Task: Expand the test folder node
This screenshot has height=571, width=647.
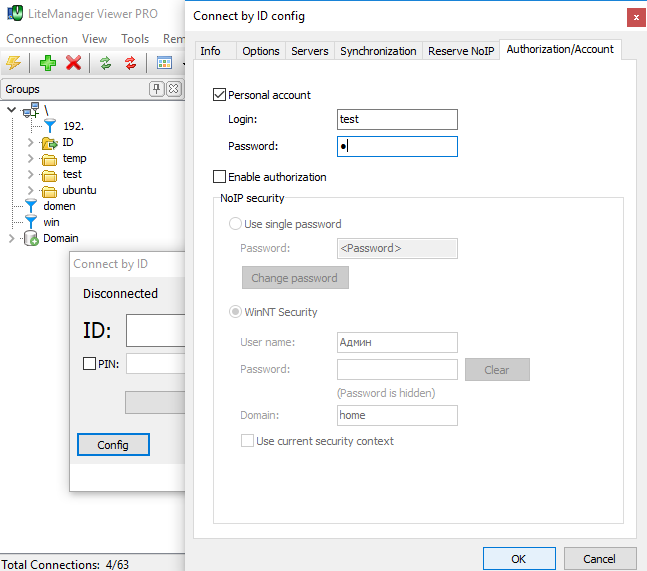Action: coord(30,175)
